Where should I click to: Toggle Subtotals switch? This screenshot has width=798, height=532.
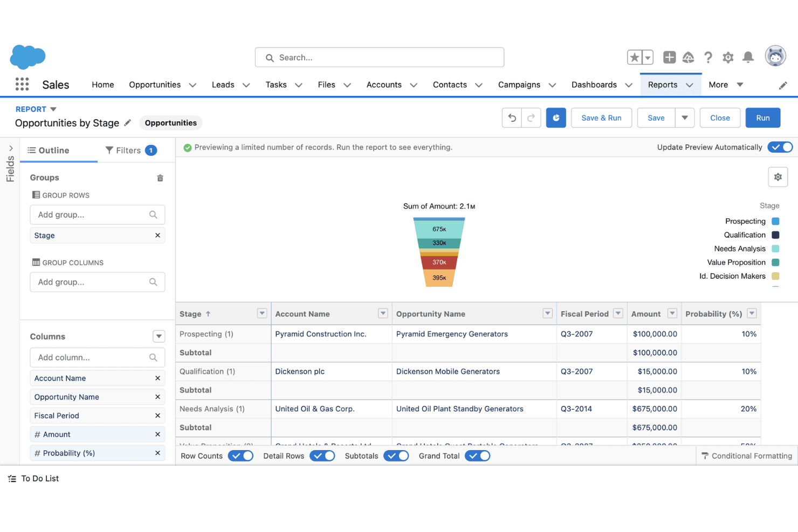[396, 456]
